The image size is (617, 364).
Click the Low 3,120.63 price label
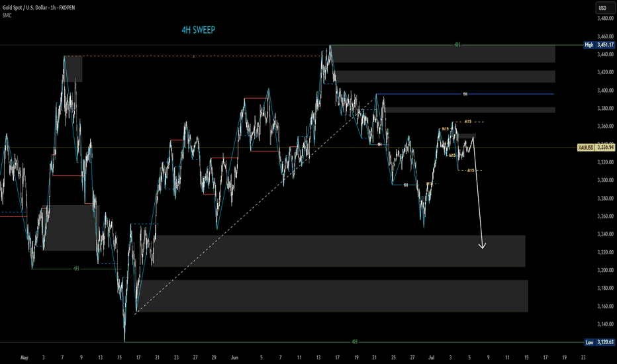pos(599,342)
